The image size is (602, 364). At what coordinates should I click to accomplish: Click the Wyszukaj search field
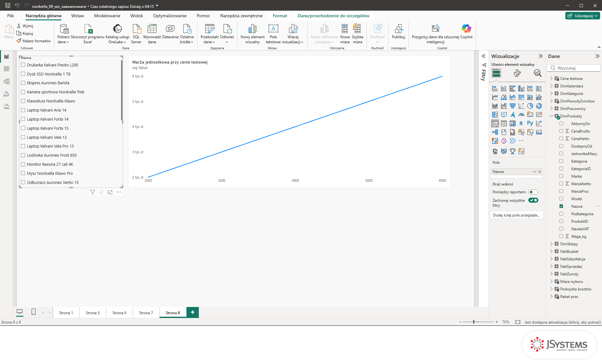click(574, 68)
